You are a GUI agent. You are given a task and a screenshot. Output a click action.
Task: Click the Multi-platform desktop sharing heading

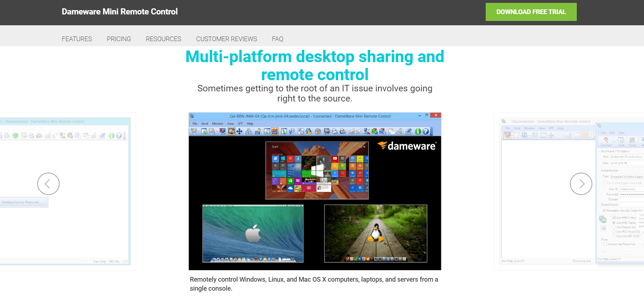pos(315,65)
